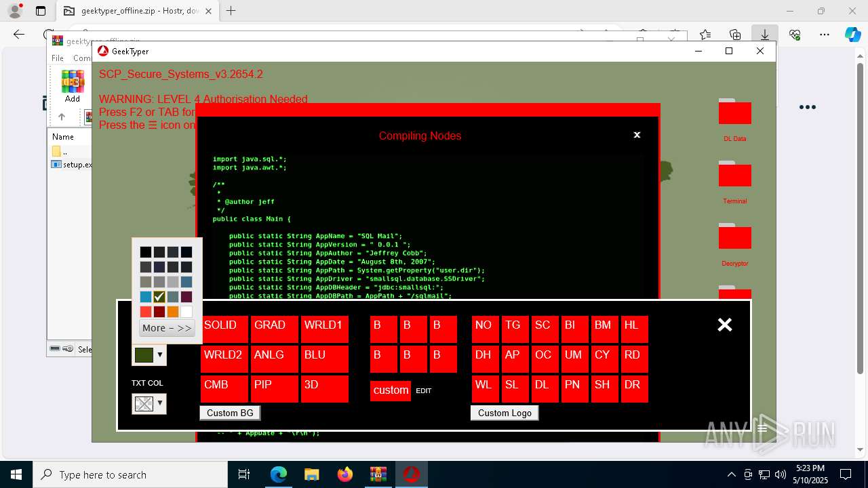Viewport: 868px width, 488px height.
Task: Open the DL Data folder icon
Action: (734, 112)
